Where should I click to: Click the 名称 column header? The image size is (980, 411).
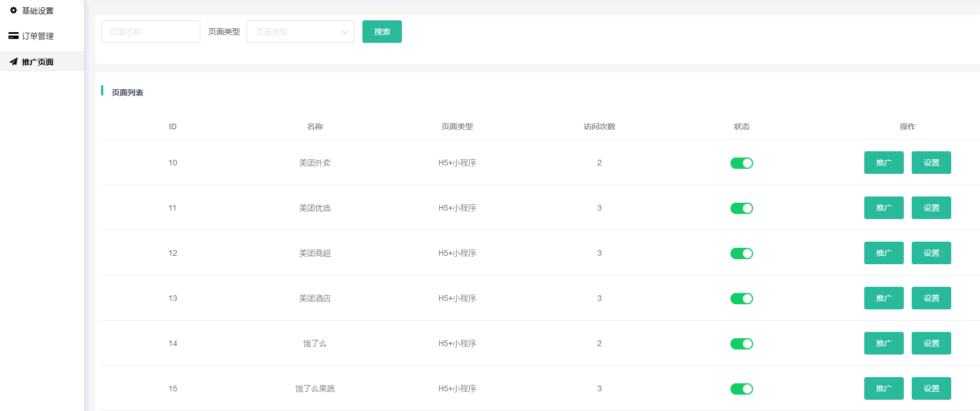click(x=315, y=126)
